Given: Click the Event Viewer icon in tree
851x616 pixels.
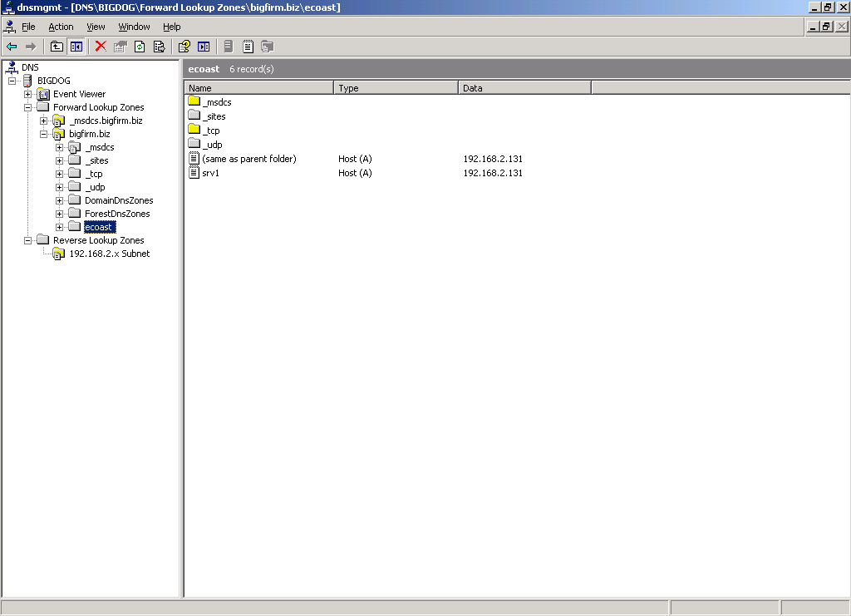Looking at the screenshot, I should click(43, 94).
